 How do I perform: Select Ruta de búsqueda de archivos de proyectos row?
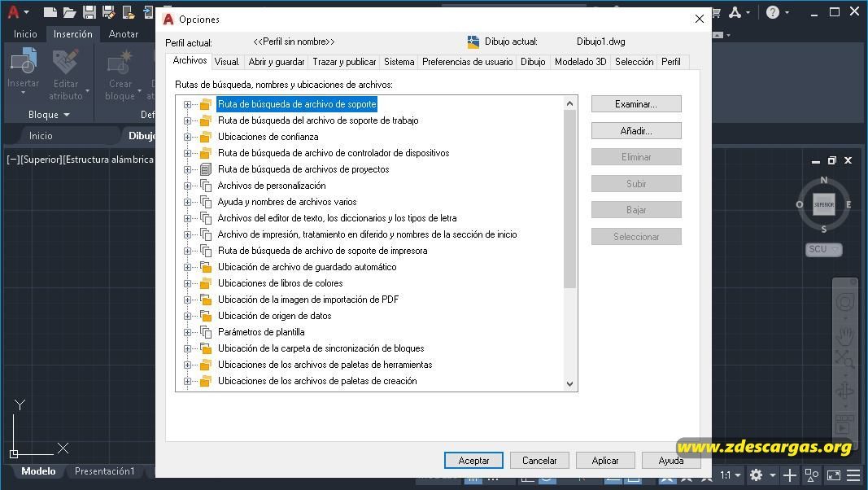(x=303, y=169)
